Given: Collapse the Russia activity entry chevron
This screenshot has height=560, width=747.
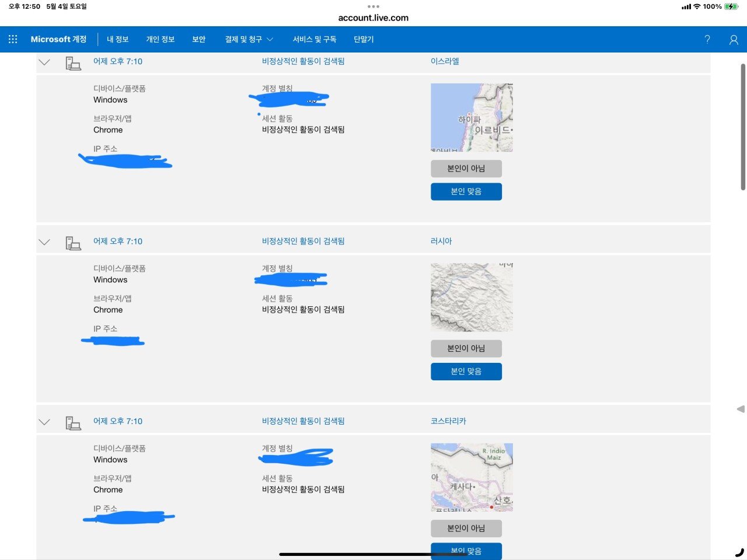Looking at the screenshot, I should point(44,242).
